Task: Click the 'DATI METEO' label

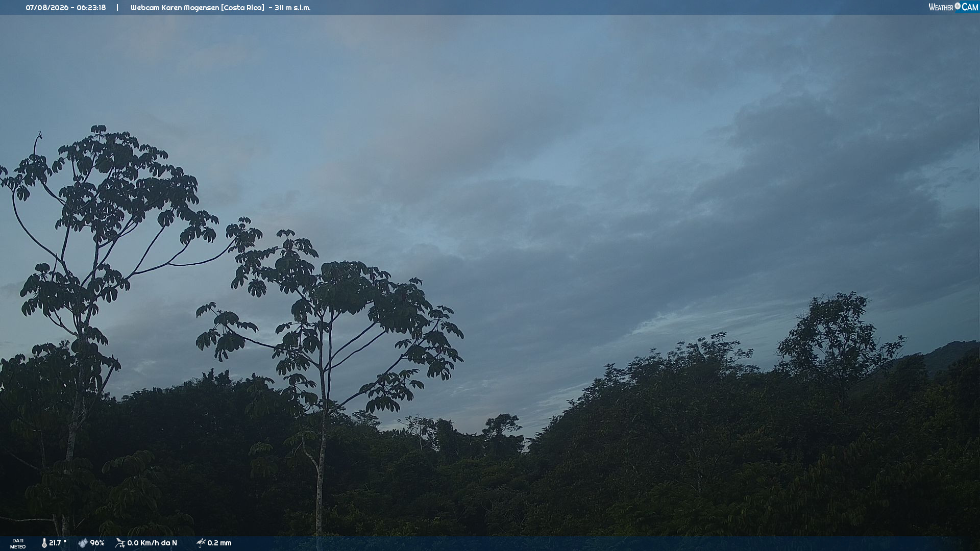Action: 18,543
